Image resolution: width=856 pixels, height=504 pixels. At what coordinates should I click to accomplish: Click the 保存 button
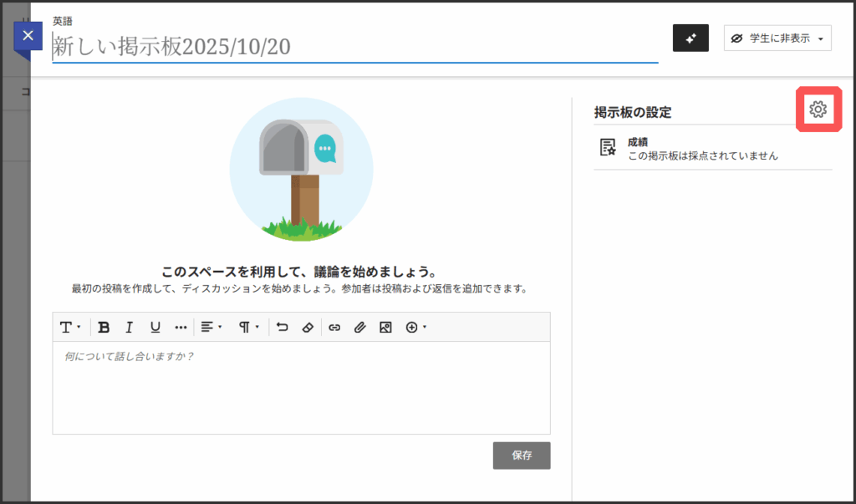522,456
